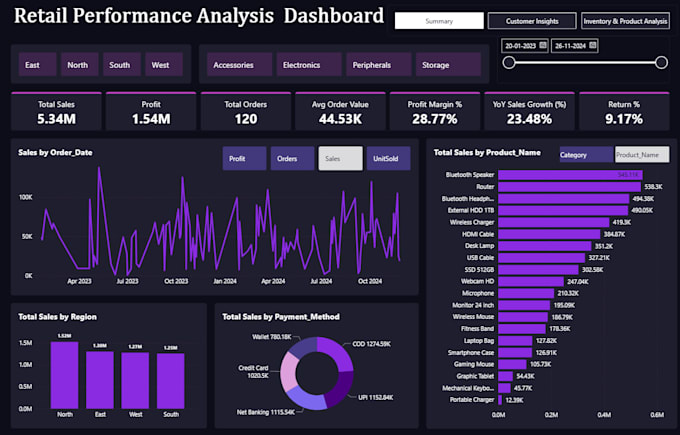Select the Sales measure button

pos(340,158)
